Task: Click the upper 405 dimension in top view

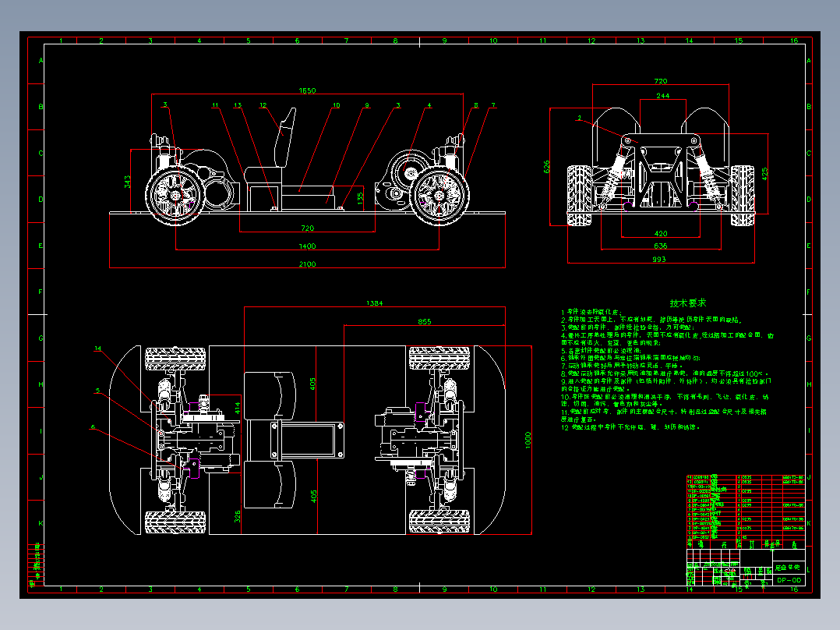Action: [x=313, y=384]
